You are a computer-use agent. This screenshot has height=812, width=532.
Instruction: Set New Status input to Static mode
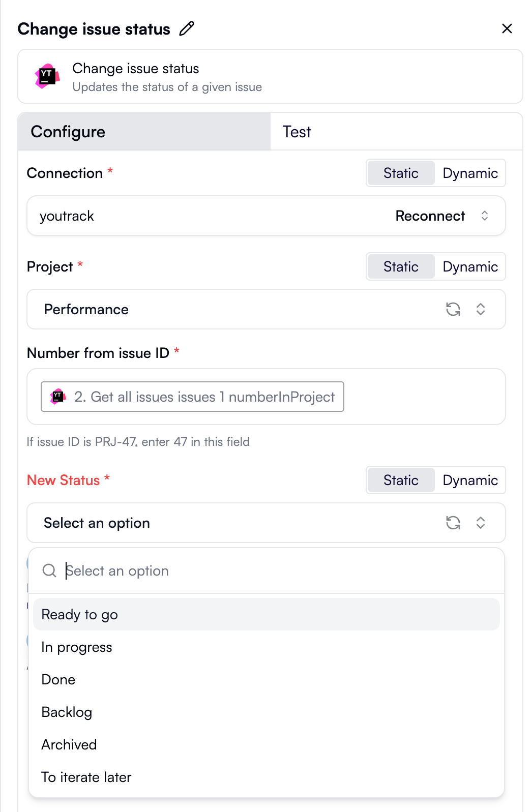click(x=401, y=480)
